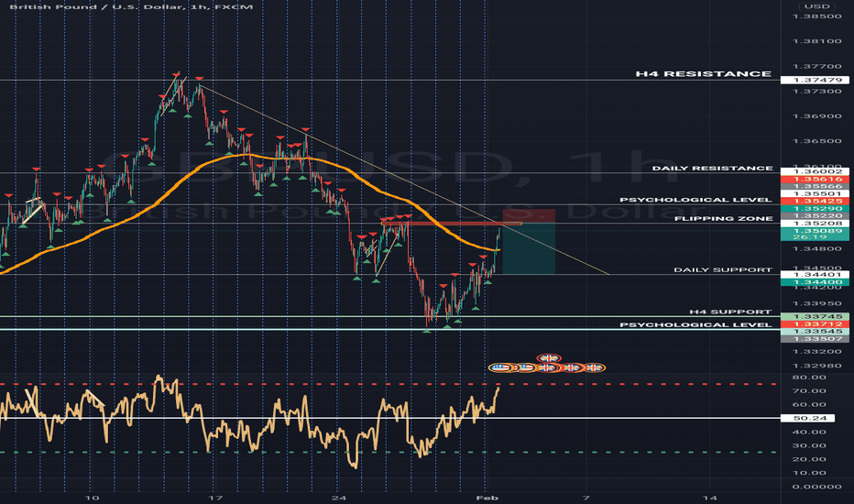The height and width of the screenshot is (504, 854).
Task: Select the red dashed RSI overbought line
Action: [390, 384]
